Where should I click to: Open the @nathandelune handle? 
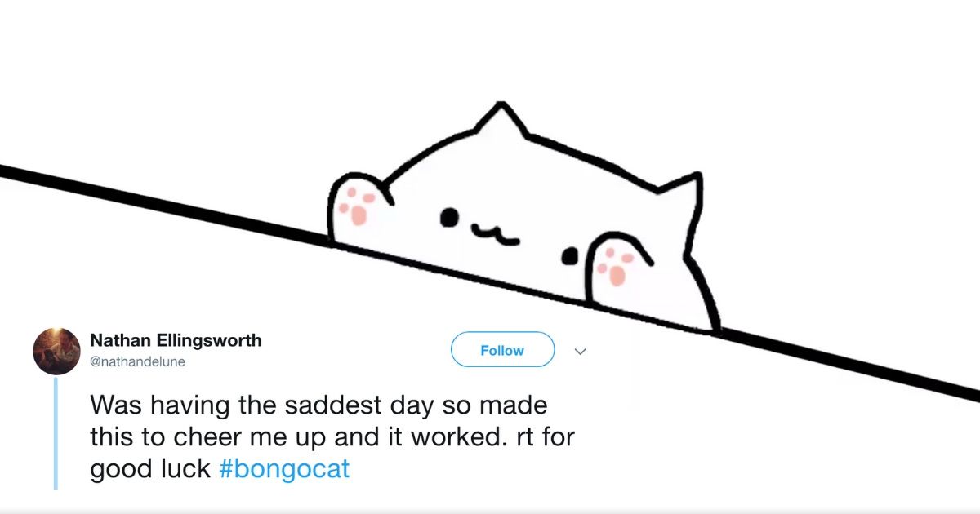click(137, 361)
